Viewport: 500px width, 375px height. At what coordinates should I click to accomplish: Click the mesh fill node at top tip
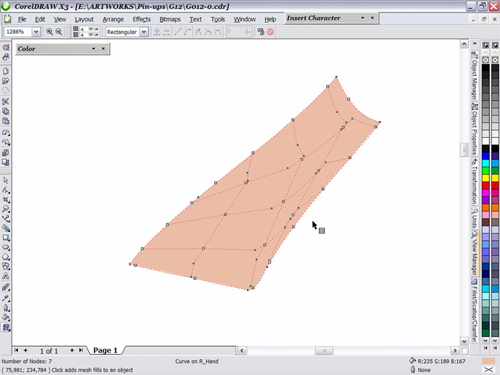336,77
